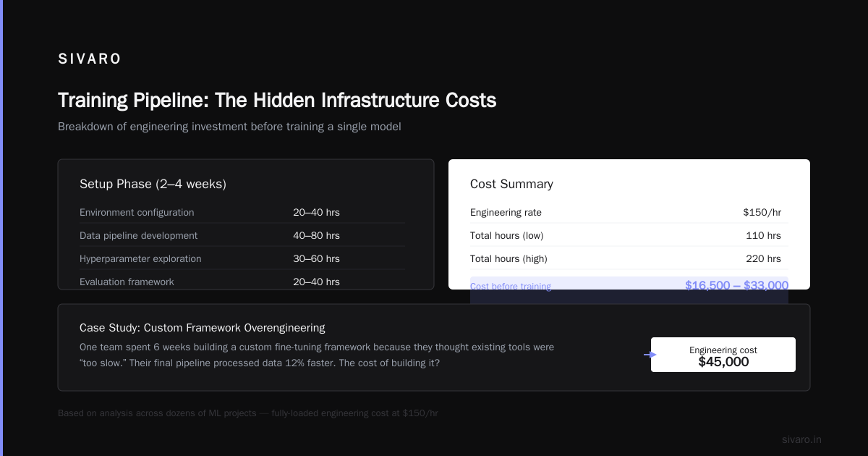Click the subtitle about engineering investment breakdown

point(229,127)
